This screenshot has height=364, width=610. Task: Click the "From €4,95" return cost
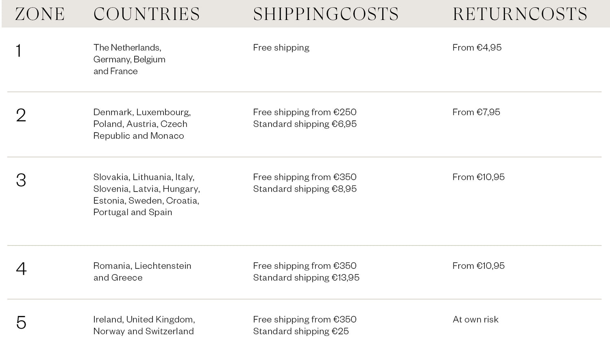pyautogui.click(x=477, y=48)
